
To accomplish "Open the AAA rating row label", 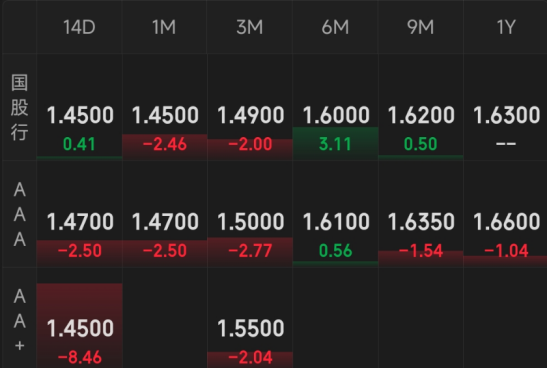I will (x=19, y=214).
